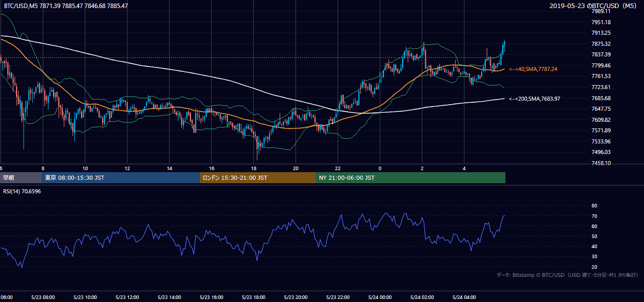Click the 7837.39 price axis label
The image size is (644, 302).
(601, 54)
